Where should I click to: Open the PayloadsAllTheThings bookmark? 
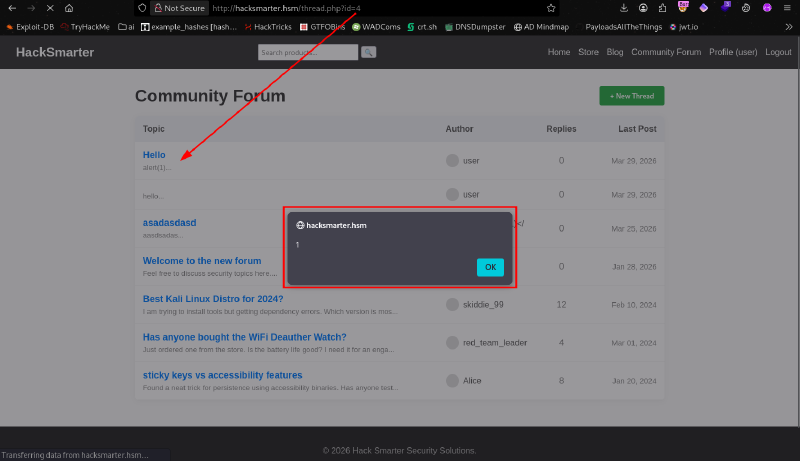click(619, 27)
